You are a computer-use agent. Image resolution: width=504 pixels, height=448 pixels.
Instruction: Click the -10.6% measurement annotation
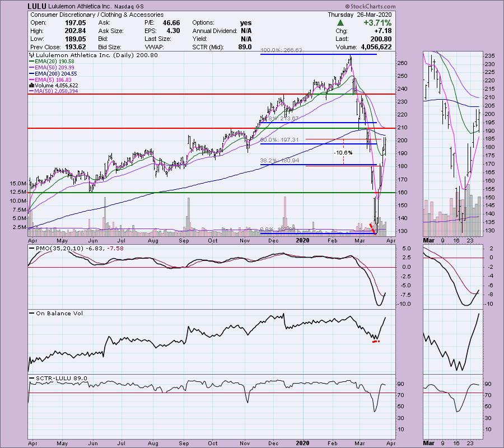coord(343,153)
